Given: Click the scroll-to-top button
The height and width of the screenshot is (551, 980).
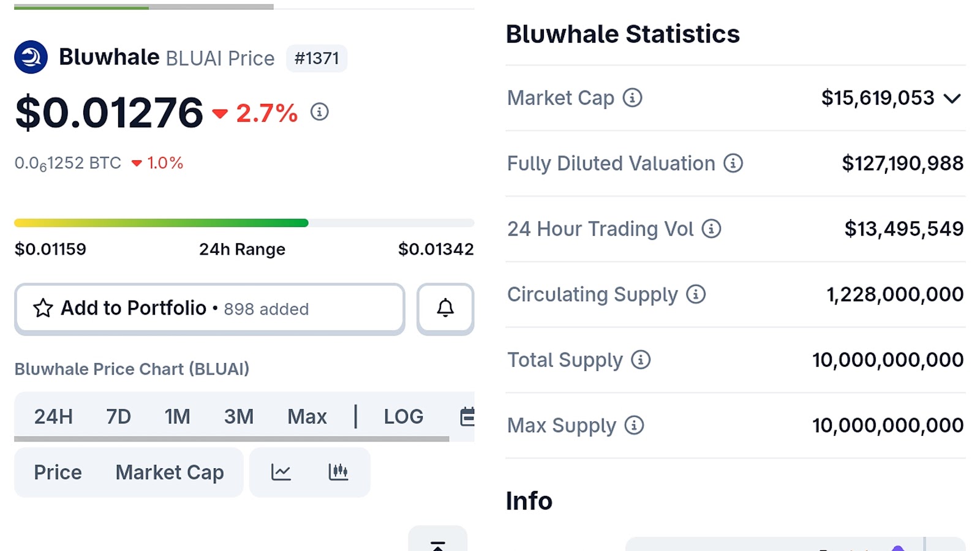Looking at the screenshot, I should [x=439, y=545].
